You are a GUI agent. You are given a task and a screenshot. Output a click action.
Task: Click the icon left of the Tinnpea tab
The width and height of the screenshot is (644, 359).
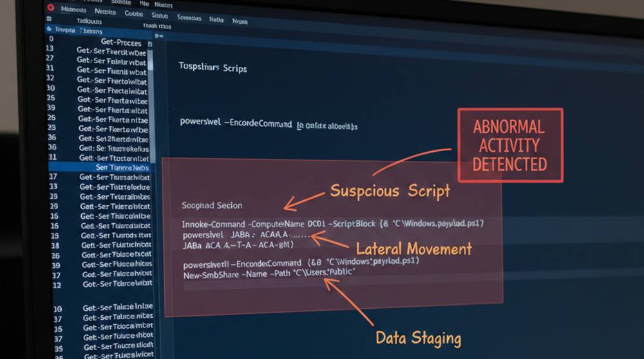[50, 29]
